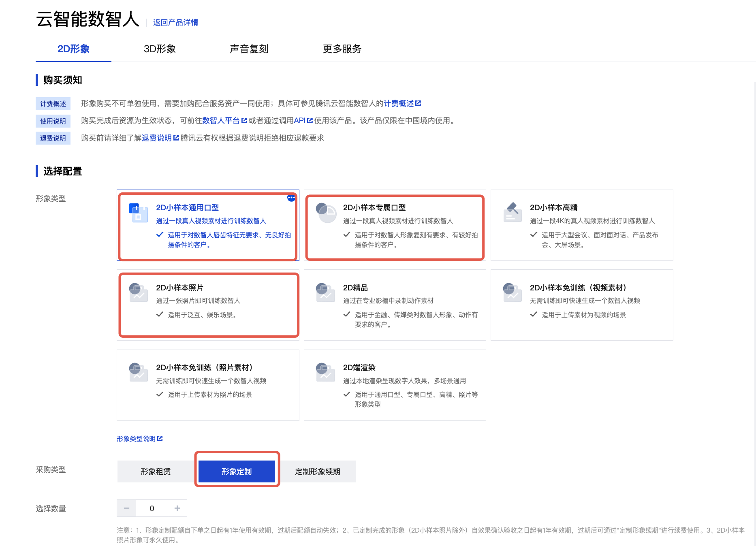Click the 2D小样本高精 card icon
This screenshot has height=546, width=756.
pos(513,212)
